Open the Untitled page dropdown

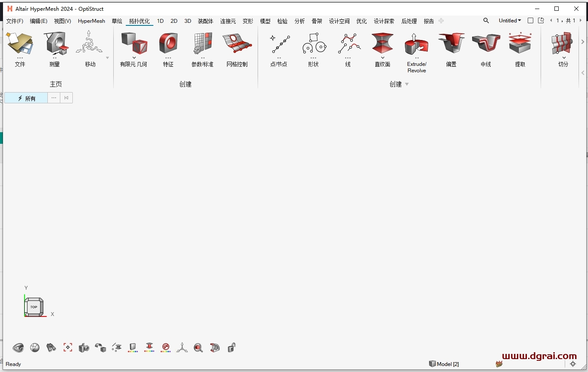(x=510, y=21)
